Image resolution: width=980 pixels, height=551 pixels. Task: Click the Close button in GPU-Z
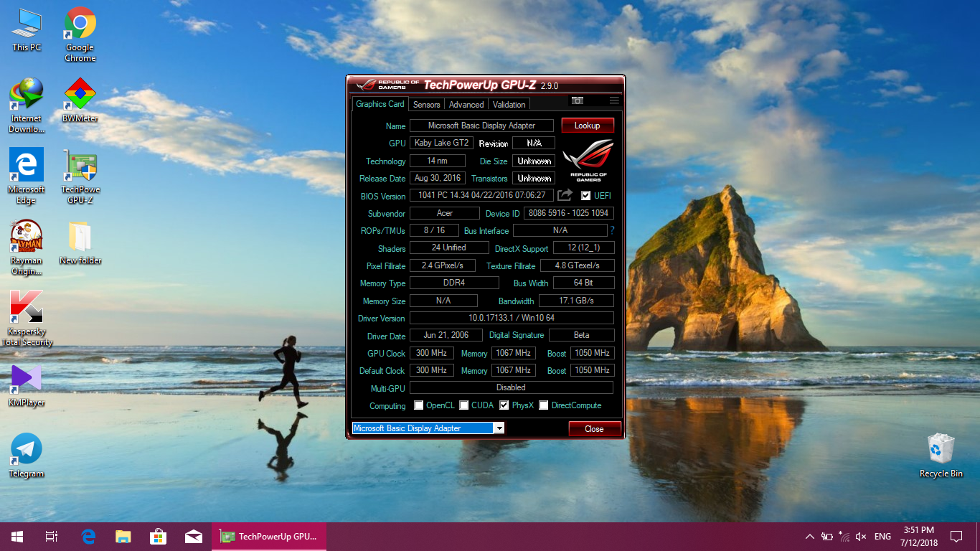tap(594, 428)
